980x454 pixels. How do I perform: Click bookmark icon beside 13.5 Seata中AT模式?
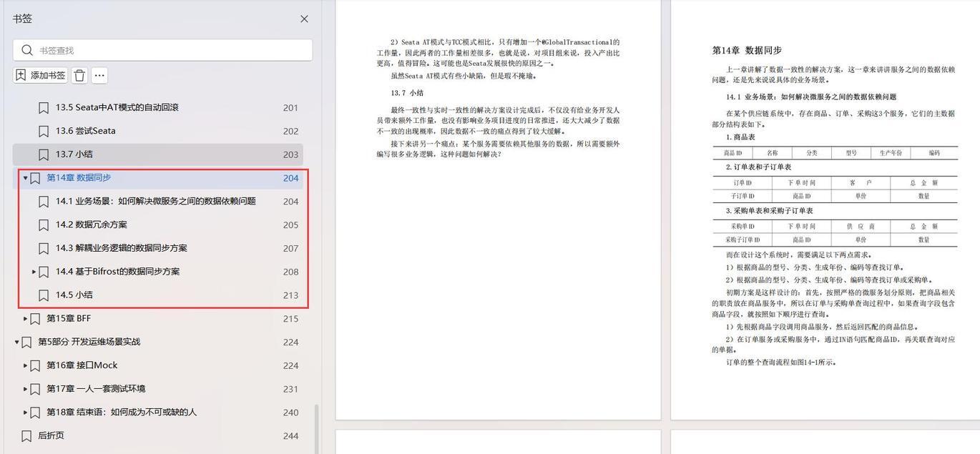tap(44, 108)
